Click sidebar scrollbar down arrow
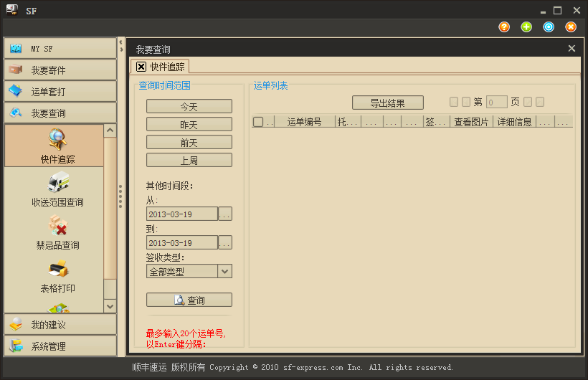 tap(110, 306)
